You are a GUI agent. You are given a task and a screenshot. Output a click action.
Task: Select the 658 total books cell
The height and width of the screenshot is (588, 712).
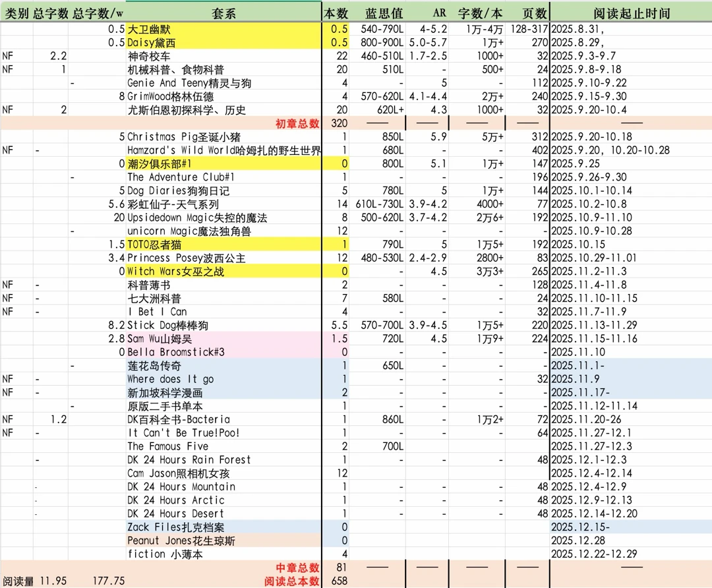point(339,581)
